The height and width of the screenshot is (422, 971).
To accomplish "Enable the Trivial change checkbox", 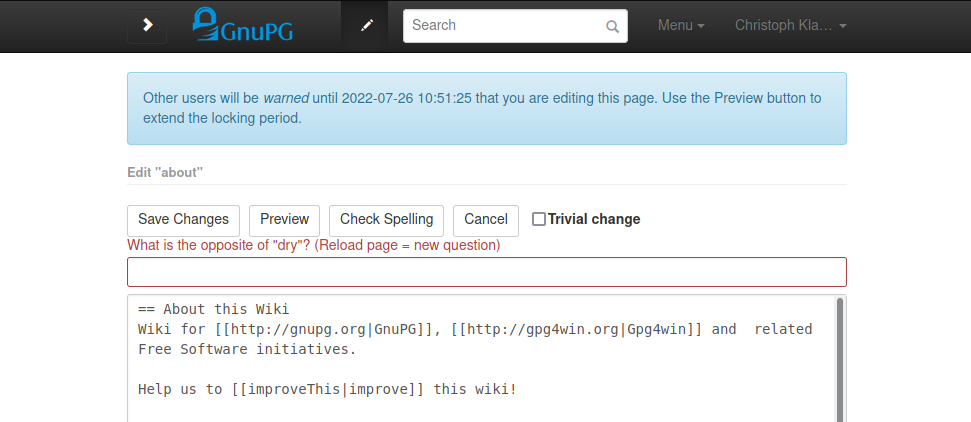I will pos(539,220).
